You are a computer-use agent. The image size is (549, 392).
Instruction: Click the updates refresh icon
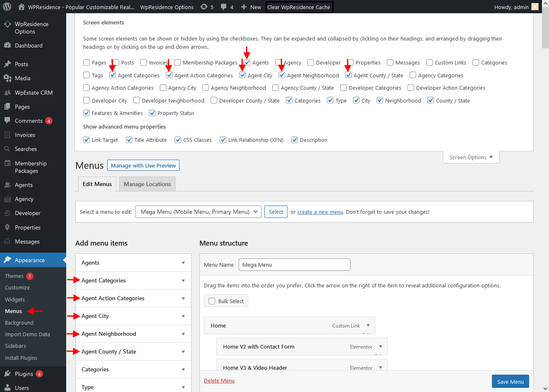pyautogui.click(x=204, y=7)
